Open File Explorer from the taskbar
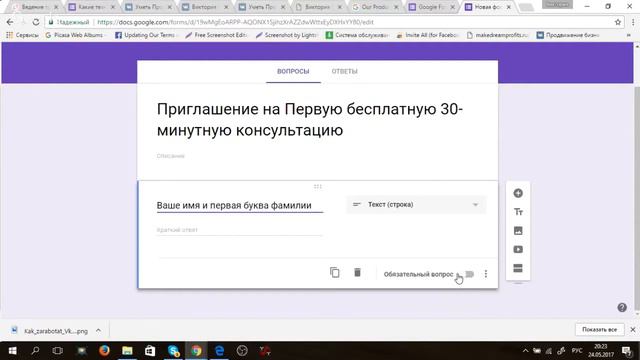640x360 pixels. tap(127, 351)
